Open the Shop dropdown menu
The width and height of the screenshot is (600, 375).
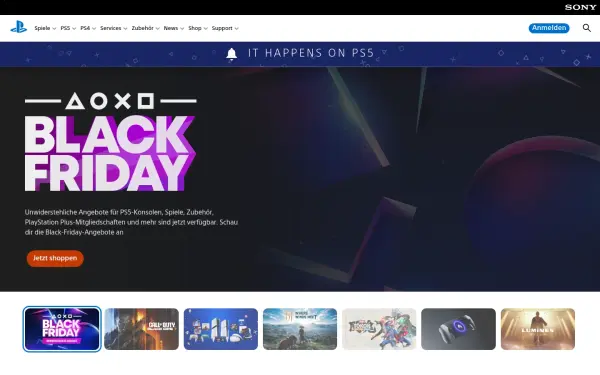(x=198, y=28)
